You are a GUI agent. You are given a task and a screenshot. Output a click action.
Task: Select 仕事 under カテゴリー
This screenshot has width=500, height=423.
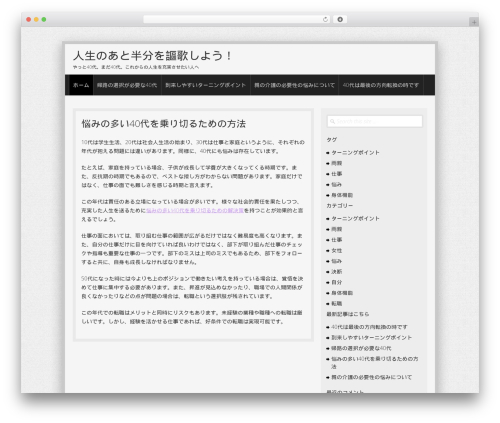coord(337,240)
